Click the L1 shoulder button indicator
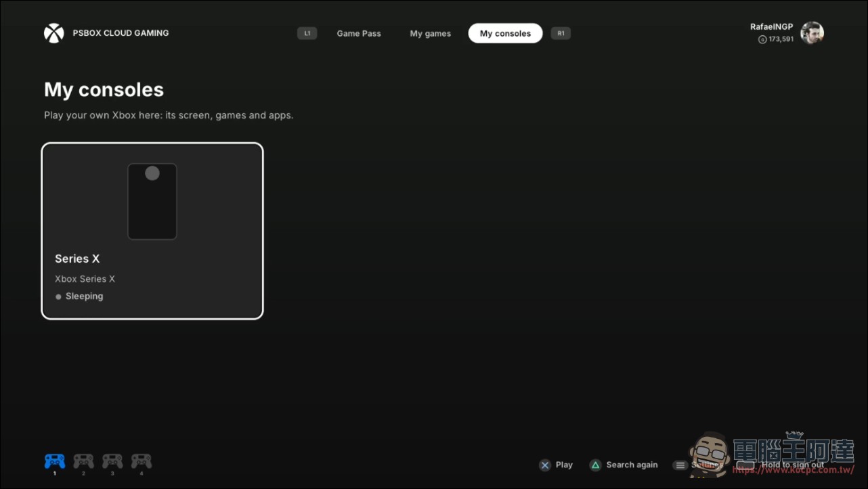Screen dimensions: 868x489 point(307,33)
